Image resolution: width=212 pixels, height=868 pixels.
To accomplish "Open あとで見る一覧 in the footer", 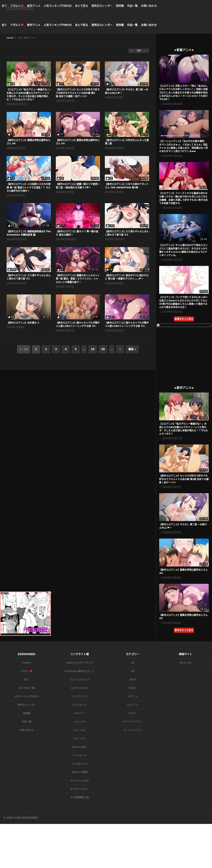I will [x=26, y=688].
